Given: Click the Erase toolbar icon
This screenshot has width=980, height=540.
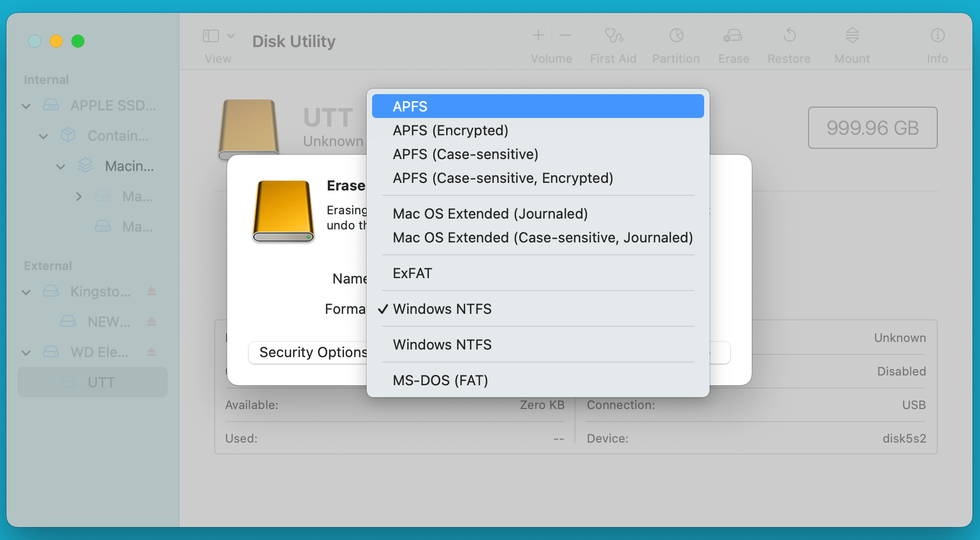Looking at the screenshot, I should click(x=733, y=43).
